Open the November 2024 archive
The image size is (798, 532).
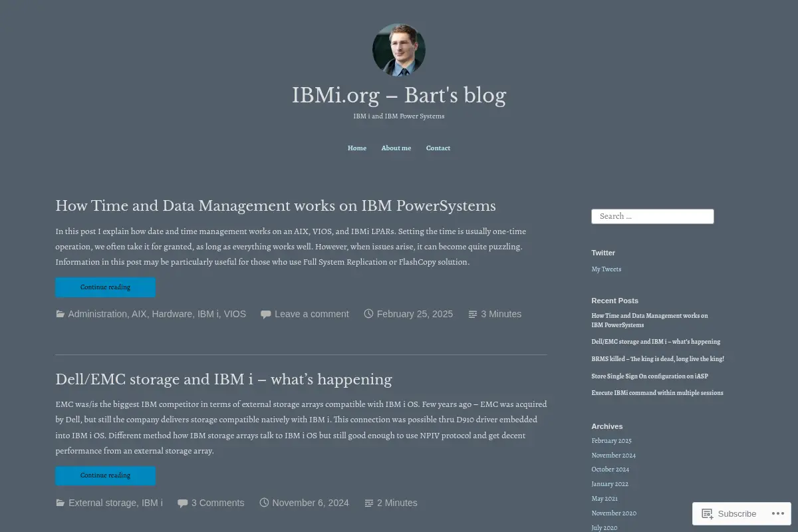(614, 456)
